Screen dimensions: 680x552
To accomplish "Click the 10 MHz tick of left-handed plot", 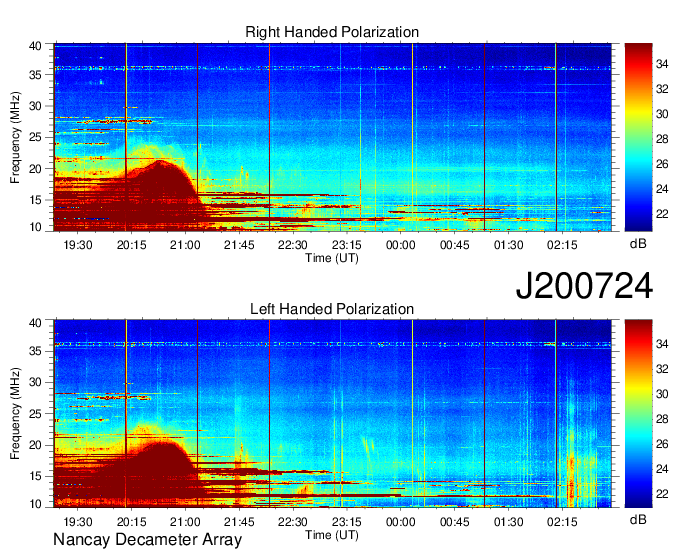I will (35, 504).
